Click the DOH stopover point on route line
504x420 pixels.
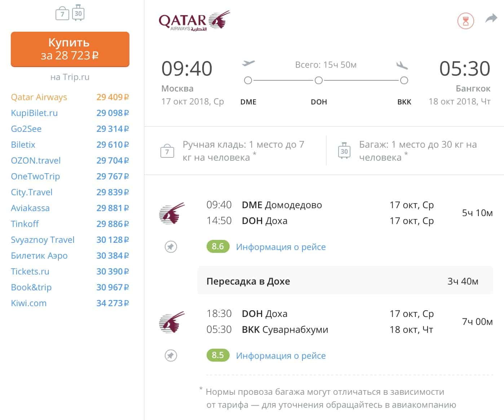pos(318,80)
